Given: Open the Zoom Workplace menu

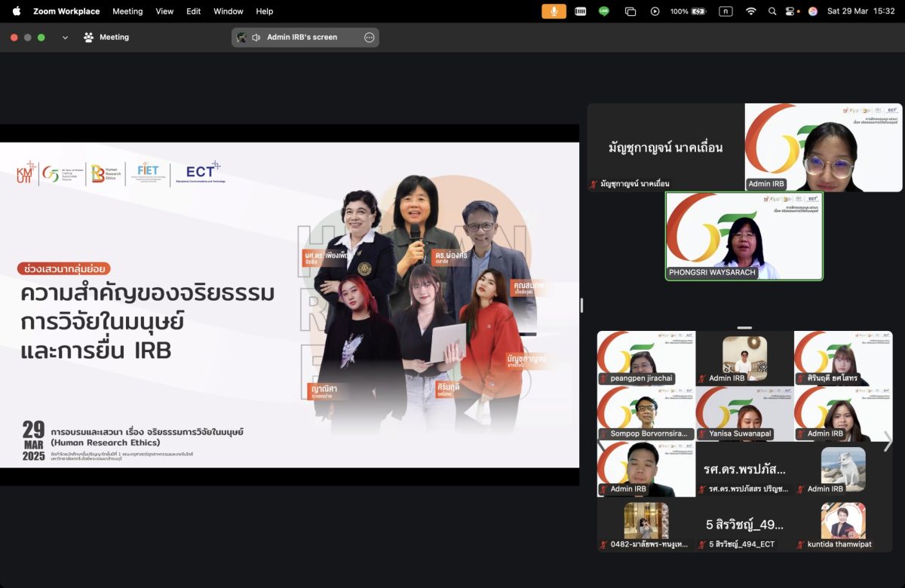Looking at the screenshot, I should 66,11.
